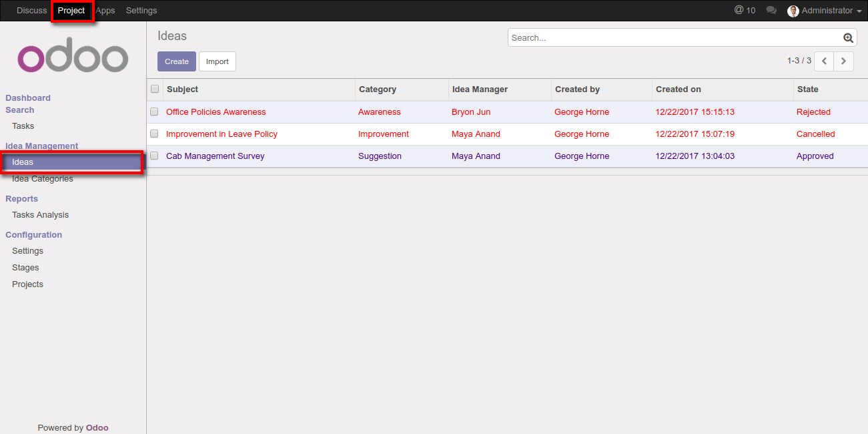Viewport: 868px width, 434px height.
Task: Open the @ 10 mentions notifications icon
Action: [x=745, y=11]
